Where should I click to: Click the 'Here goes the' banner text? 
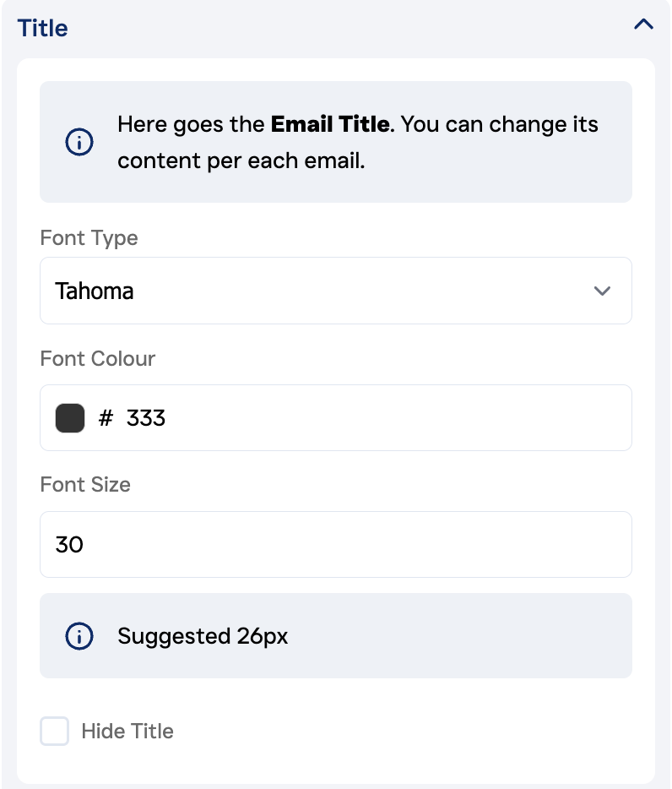191,125
